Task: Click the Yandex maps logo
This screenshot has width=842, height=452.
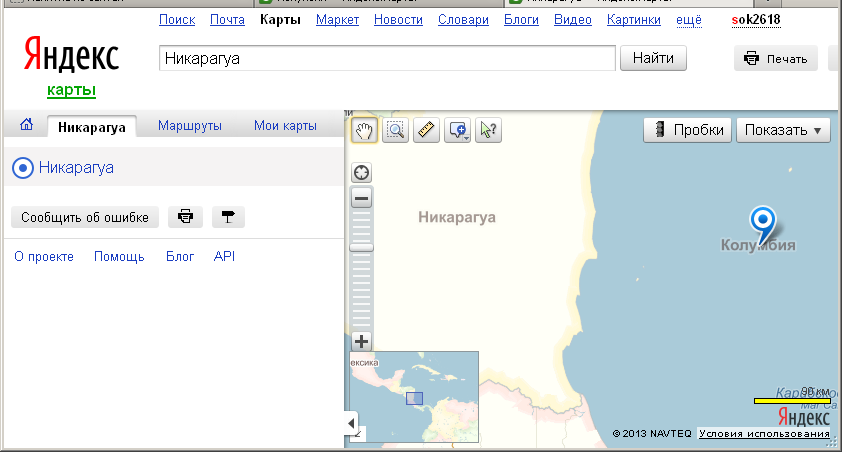Action: click(71, 65)
